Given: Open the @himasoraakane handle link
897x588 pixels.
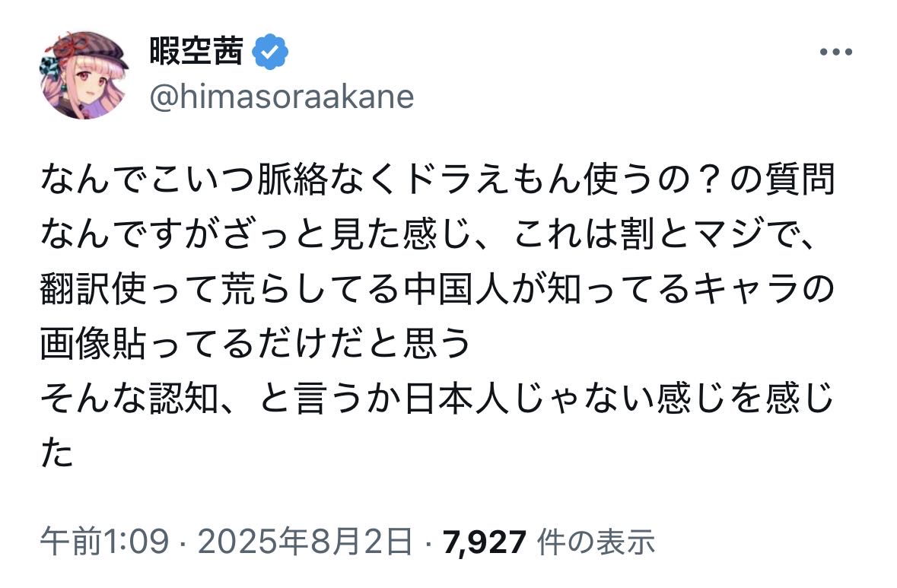Looking at the screenshot, I should 282,97.
